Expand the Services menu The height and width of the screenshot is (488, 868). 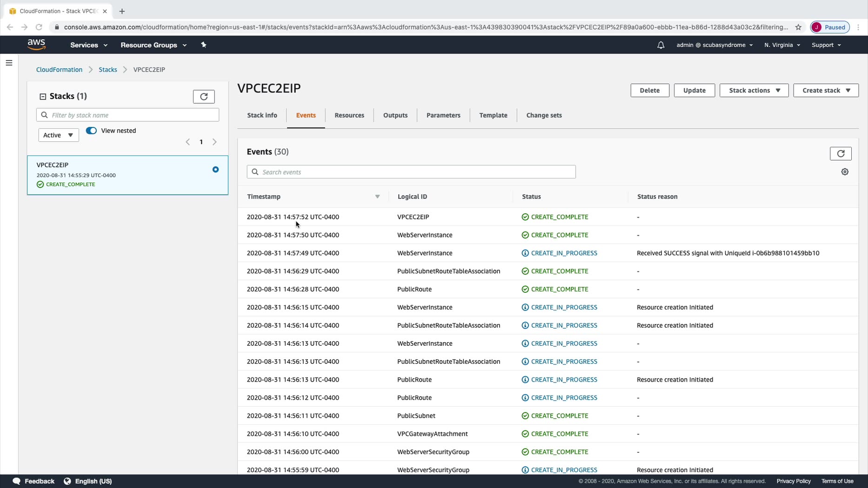(x=89, y=45)
